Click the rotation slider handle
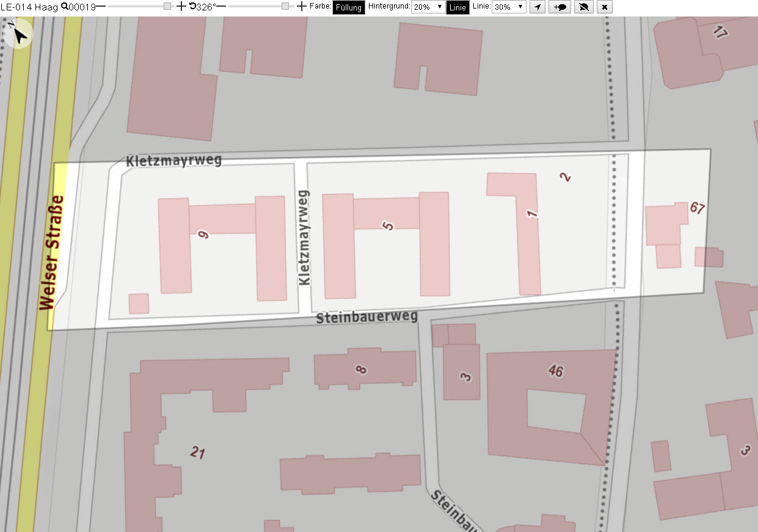This screenshot has height=532, width=758. [x=285, y=6]
